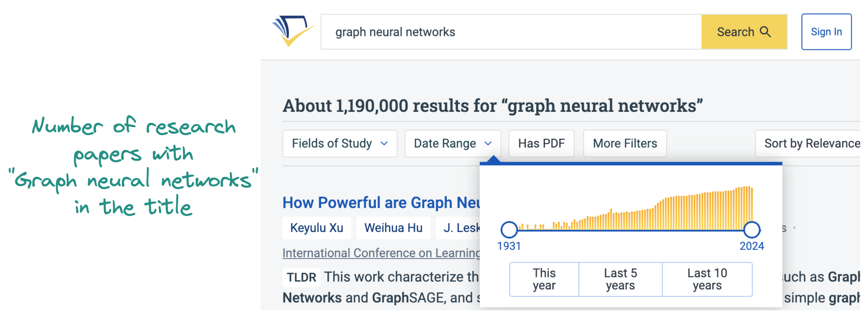Screen dimensions: 868x318
Task: Open the How Powerful are Graph paper title
Action: 381,202
